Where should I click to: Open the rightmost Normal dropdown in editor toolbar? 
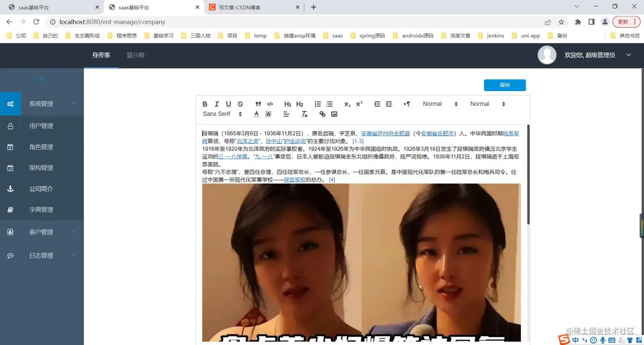point(487,104)
